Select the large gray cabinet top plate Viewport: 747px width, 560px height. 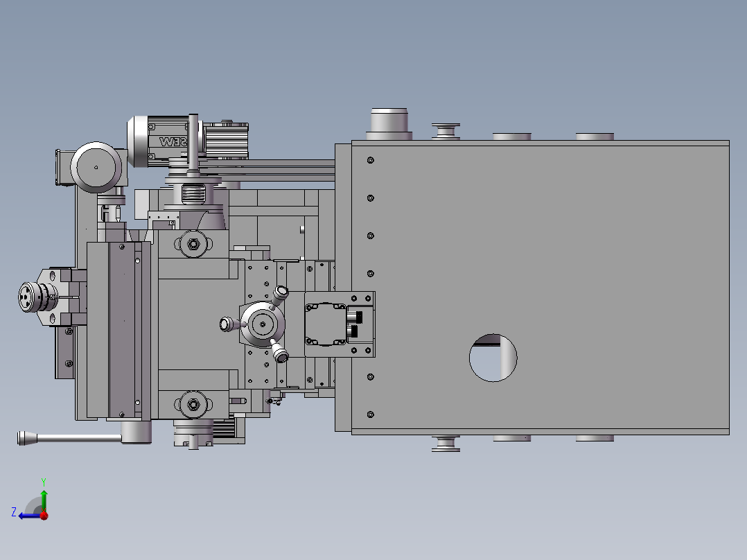coord(541,288)
